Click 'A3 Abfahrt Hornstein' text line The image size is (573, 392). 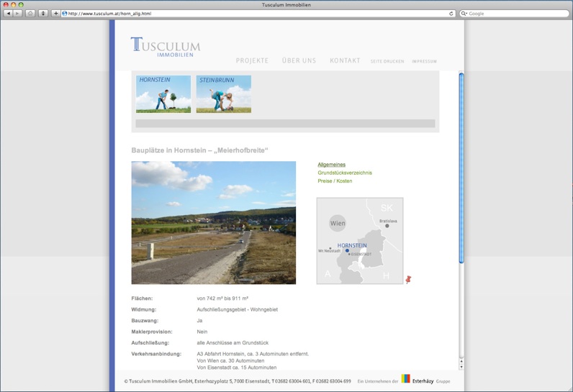(253, 354)
